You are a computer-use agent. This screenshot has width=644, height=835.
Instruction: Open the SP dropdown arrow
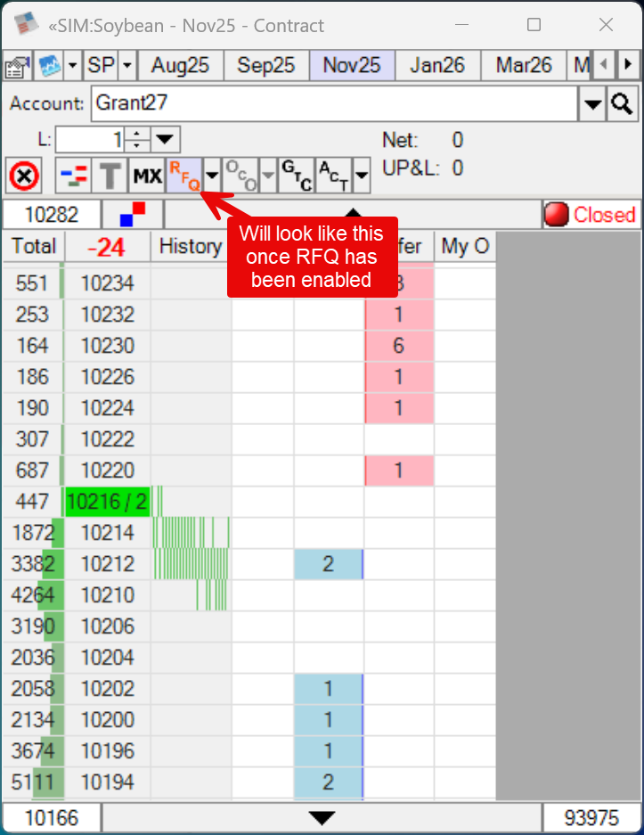(127, 66)
